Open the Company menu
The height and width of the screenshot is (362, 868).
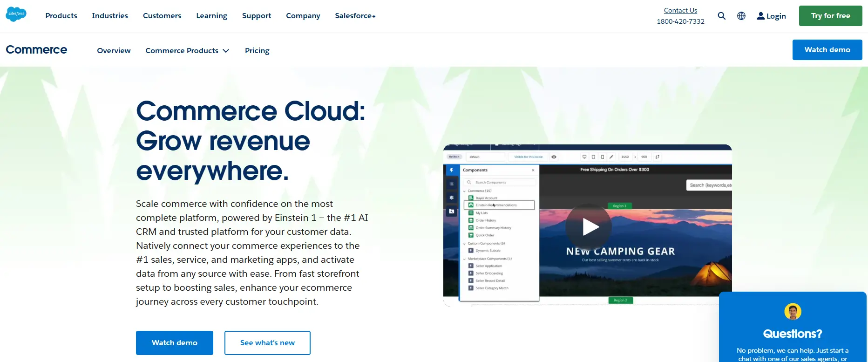pyautogui.click(x=303, y=16)
